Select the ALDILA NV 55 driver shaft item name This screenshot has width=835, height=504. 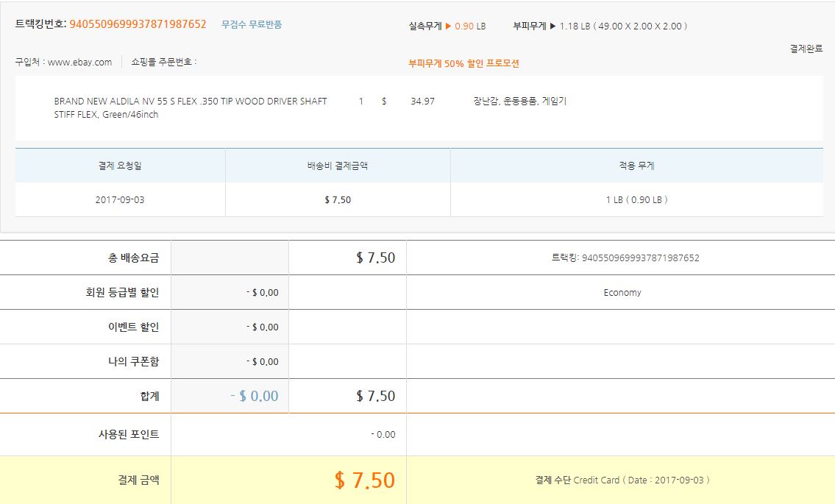191,107
